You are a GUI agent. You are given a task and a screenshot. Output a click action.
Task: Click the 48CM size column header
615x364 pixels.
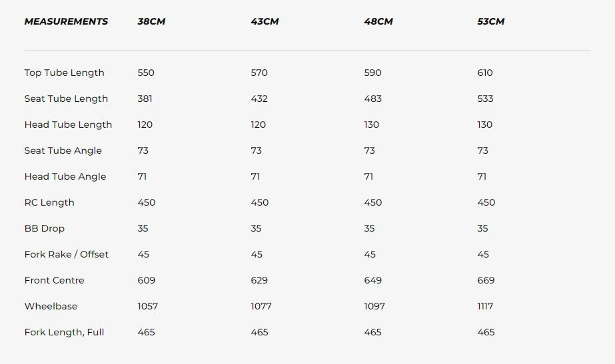[x=378, y=21]
